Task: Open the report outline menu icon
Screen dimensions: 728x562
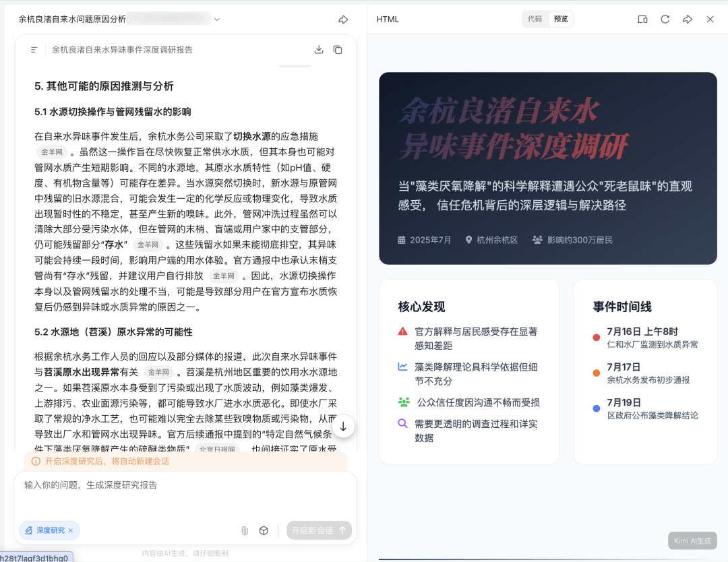Action: [x=34, y=50]
